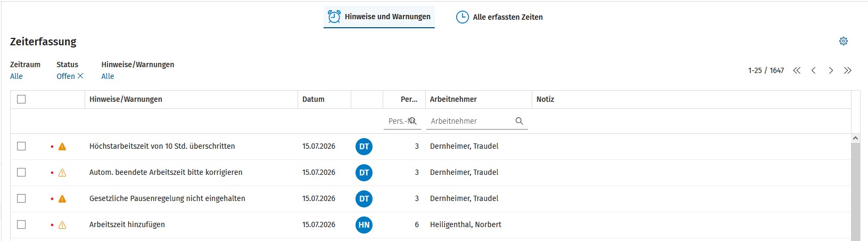The image size is (868, 241).
Task: Click hint icon of Arbeitszeit hinzufügen row
Action: (x=62, y=225)
